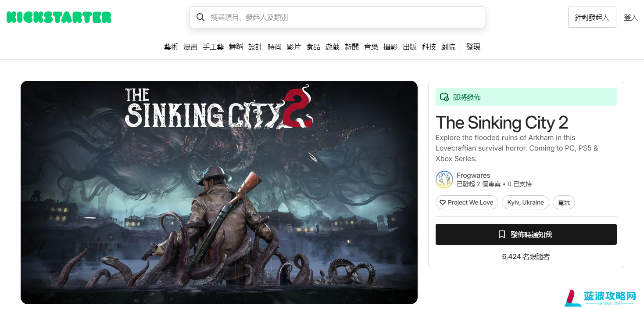
Task: Open the 發現 discover link
Action: coord(473,47)
